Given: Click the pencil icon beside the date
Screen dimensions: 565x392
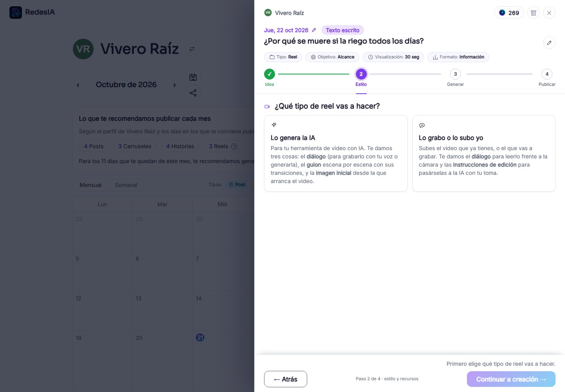Looking at the screenshot, I should point(314,30).
